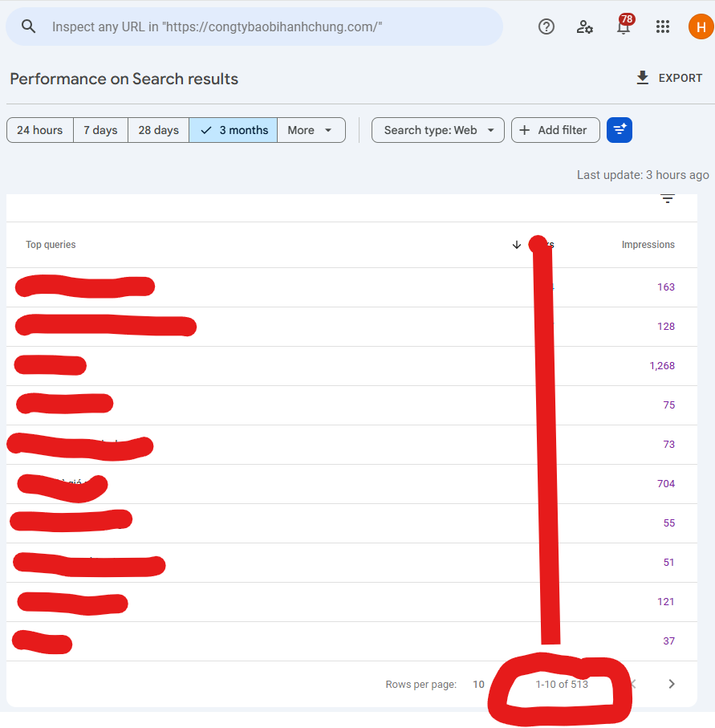Open the notifications bell with 78 badge

pos(624,26)
